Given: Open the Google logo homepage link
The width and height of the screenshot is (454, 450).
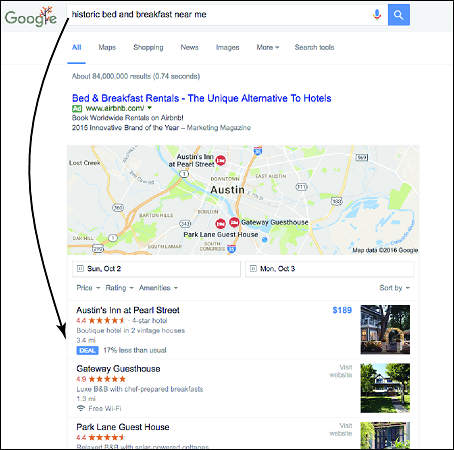Looking at the screenshot, I should (x=31, y=17).
